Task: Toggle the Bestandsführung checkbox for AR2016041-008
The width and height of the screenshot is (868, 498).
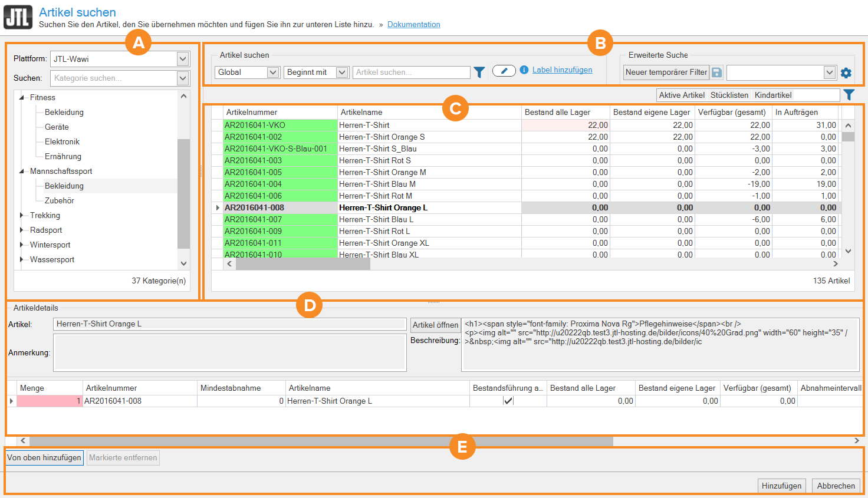Action: [x=508, y=401]
